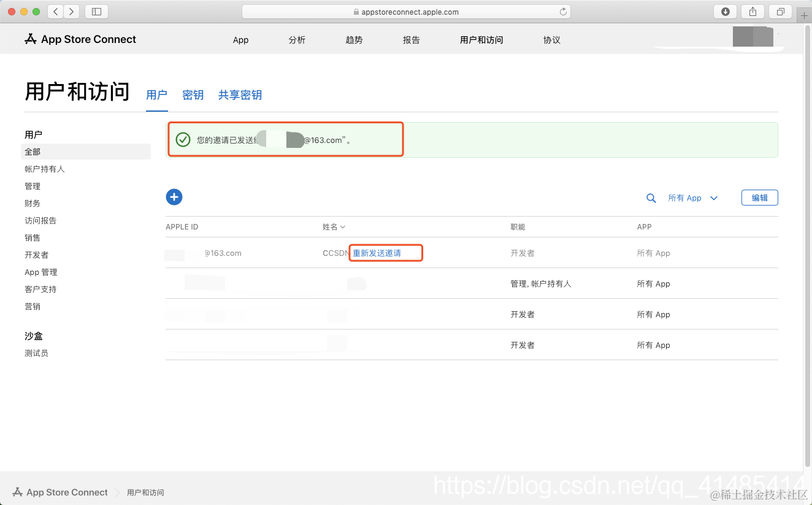The height and width of the screenshot is (505, 812).
Task: Open a new tab with plus button
Action: pos(804,15)
